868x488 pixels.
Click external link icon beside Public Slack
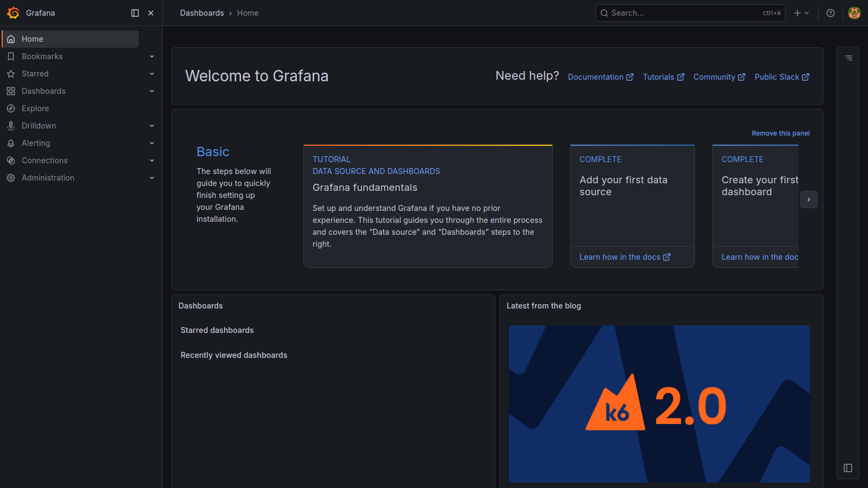(806, 77)
